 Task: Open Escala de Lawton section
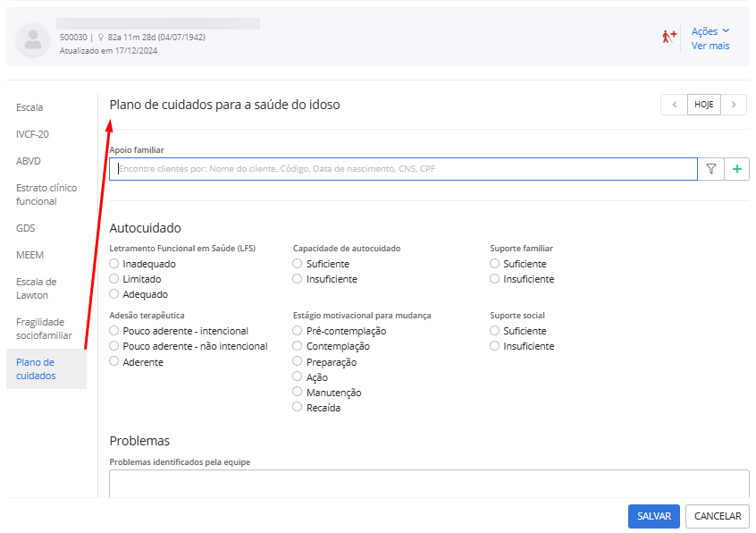point(36,288)
